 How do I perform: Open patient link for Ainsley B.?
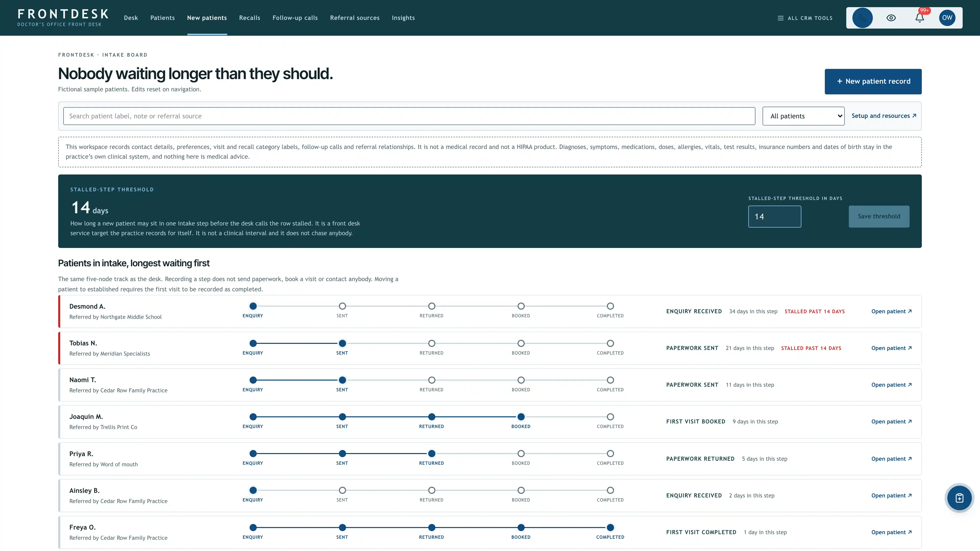891,495
